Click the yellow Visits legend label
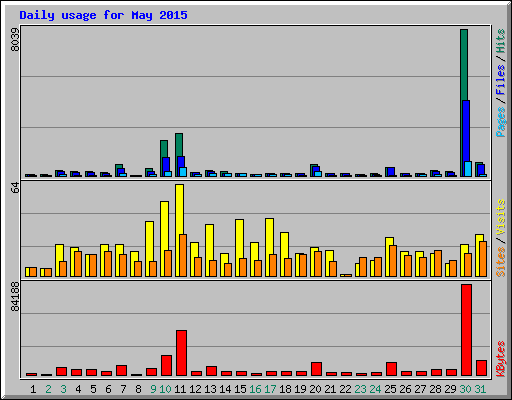The image size is (512, 400). (500, 217)
